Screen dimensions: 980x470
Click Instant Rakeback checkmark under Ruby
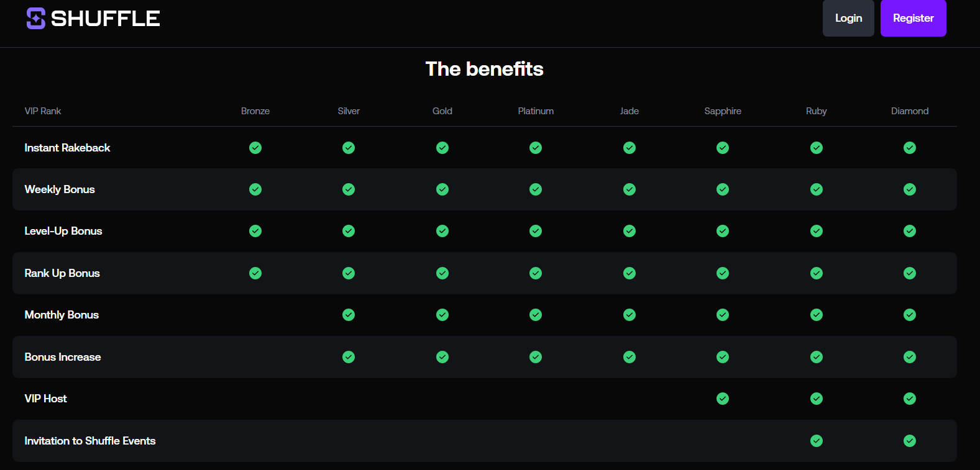[x=817, y=148]
